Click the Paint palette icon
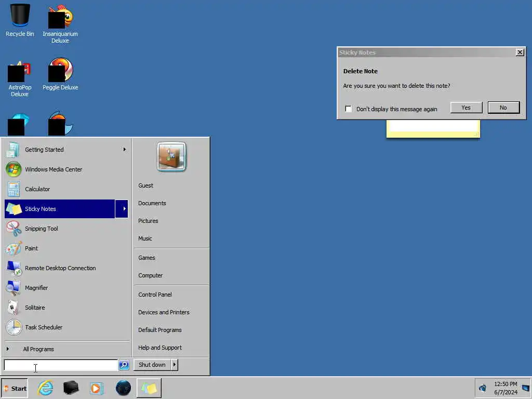Viewport: 532px width, 399px height. point(14,248)
